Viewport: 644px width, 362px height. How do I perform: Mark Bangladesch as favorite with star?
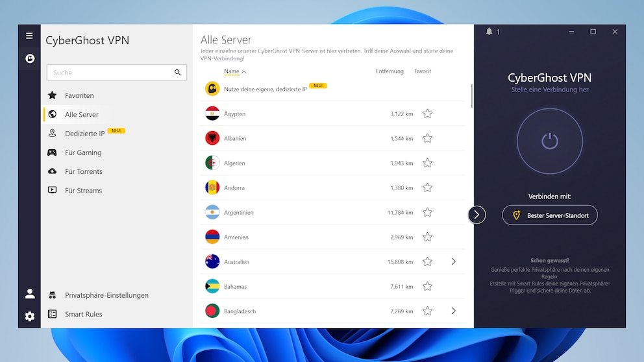428,311
